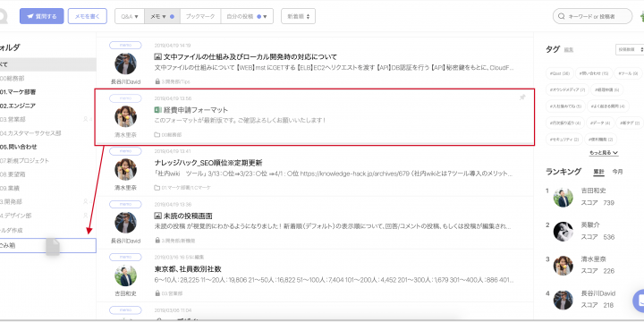Click the magnifier icon in search box
Screen dimensions: 644x322
pos(562,16)
